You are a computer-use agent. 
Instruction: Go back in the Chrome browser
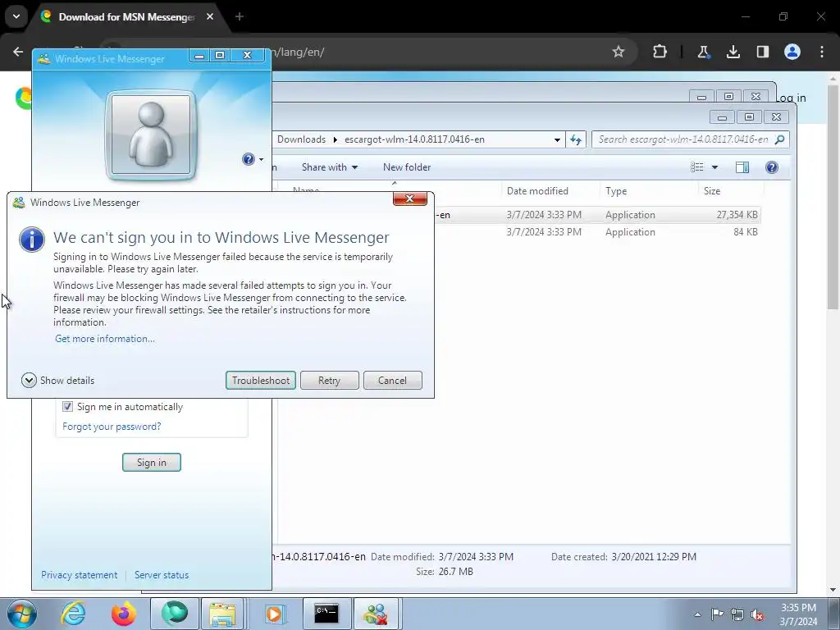tap(18, 52)
